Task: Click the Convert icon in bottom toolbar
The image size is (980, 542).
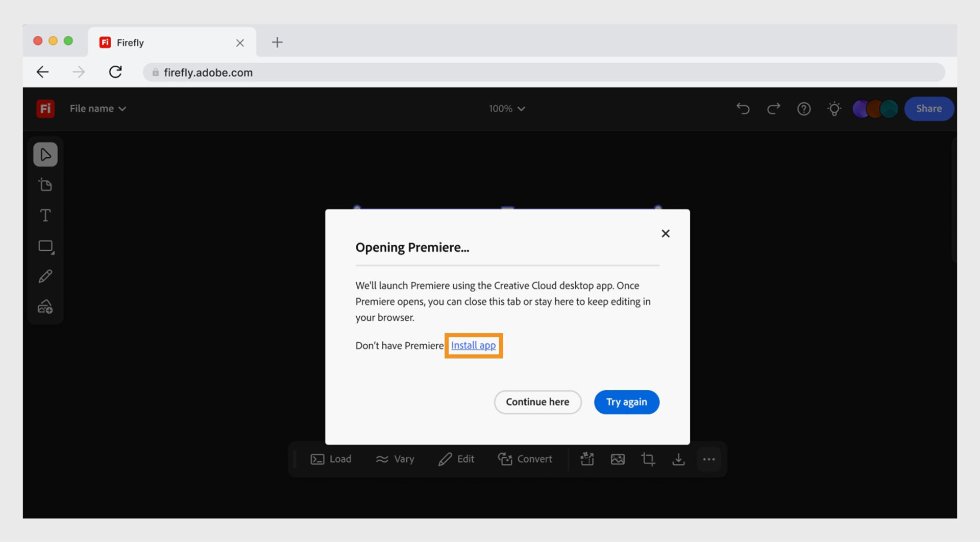Action: 525,459
